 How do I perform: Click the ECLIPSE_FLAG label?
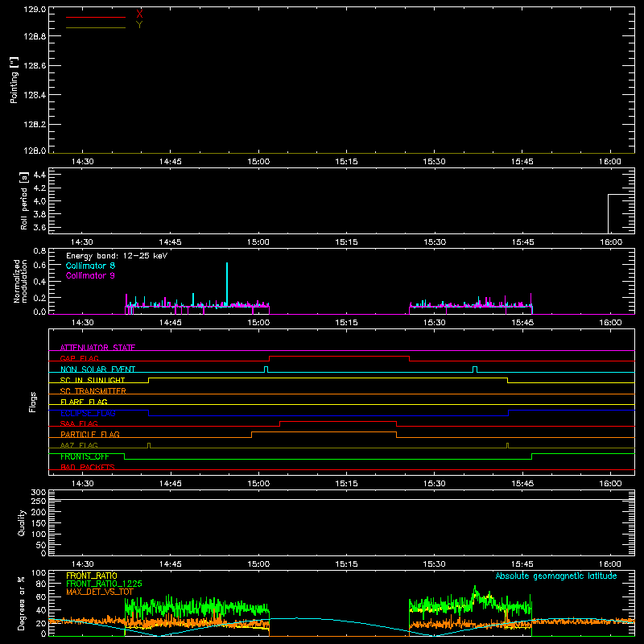click(88, 413)
